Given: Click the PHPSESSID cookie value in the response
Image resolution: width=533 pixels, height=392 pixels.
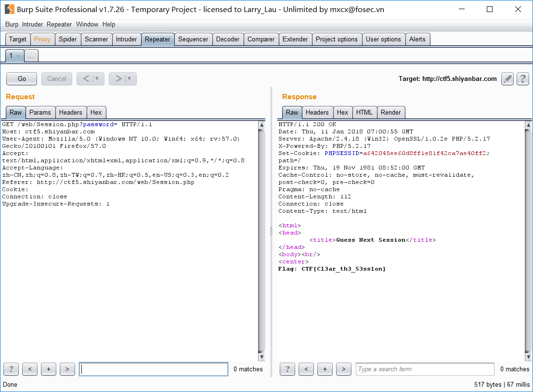Looking at the screenshot, I should tap(424, 153).
